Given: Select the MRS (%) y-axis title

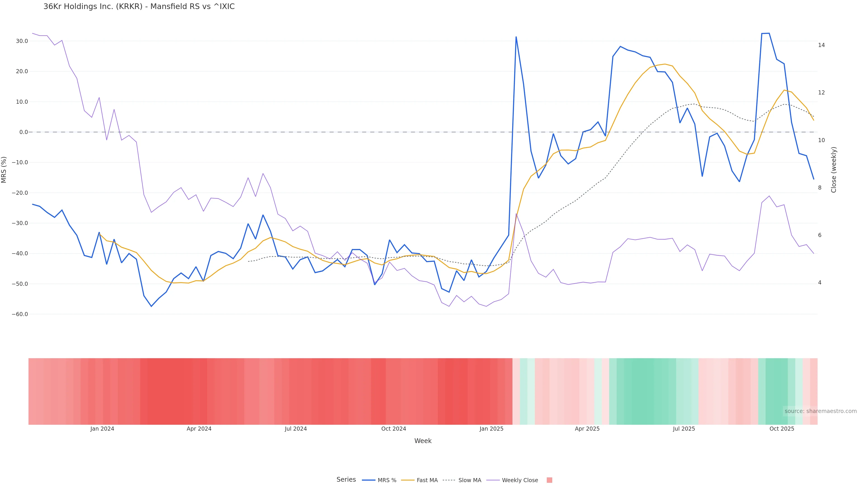Looking at the screenshot, I should click(x=4, y=170).
